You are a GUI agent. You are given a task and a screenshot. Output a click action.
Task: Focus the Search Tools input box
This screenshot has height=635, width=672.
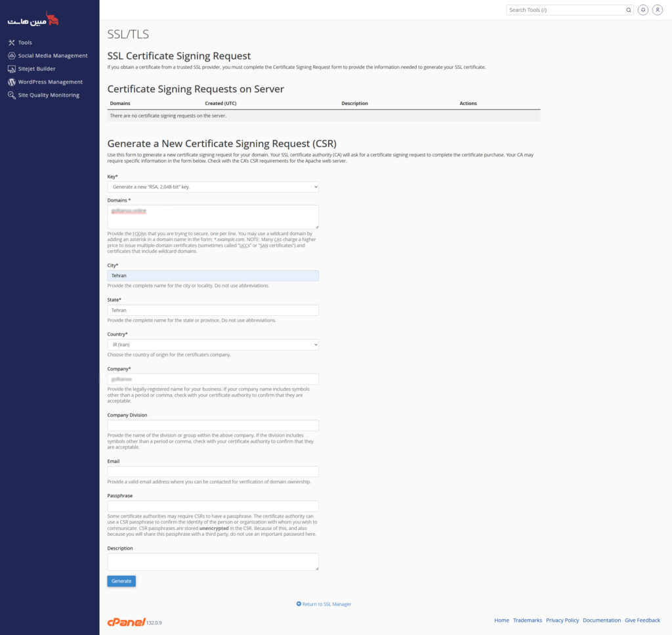click(x=566, y=10)
